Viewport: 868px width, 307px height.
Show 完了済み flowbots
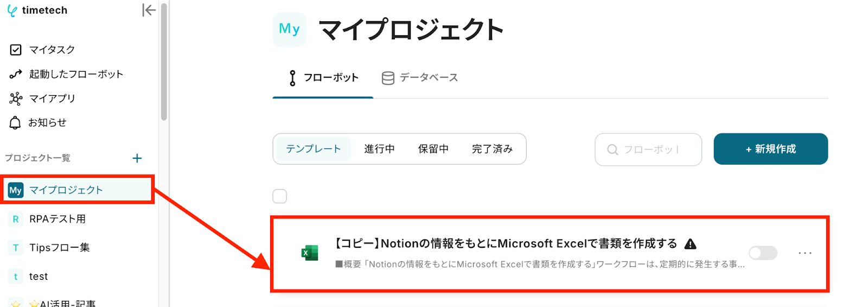click(492, 149)
